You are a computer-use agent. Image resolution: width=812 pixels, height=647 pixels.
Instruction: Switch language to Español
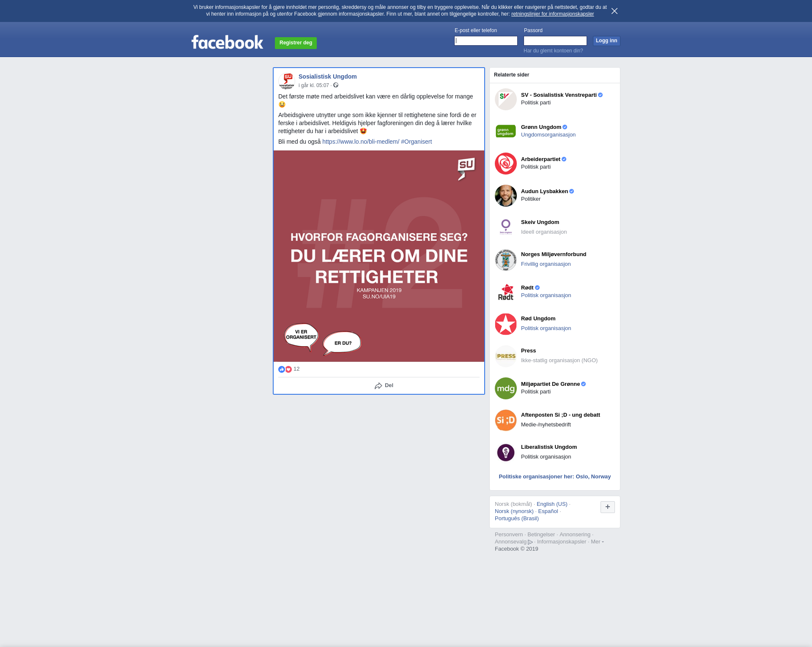coord(548,511)
